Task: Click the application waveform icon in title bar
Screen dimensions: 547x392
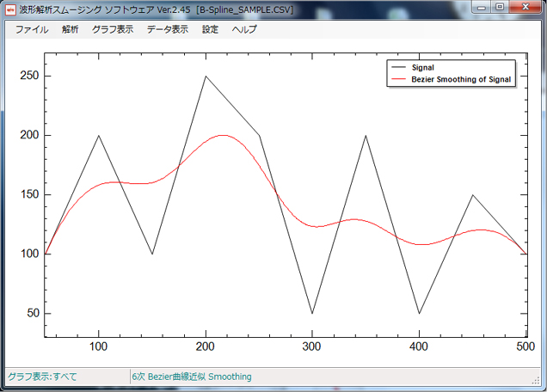Action: click(x=10, y=9)
